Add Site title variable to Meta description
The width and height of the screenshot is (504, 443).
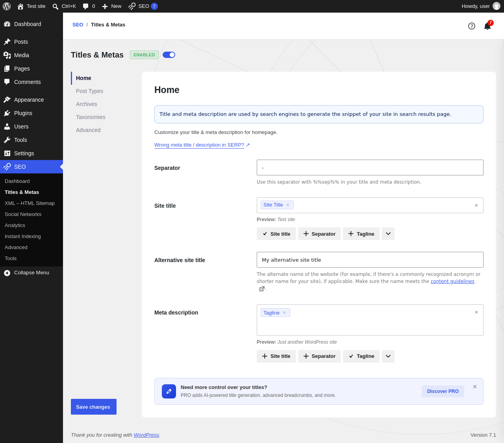click(x=276, y=356)
